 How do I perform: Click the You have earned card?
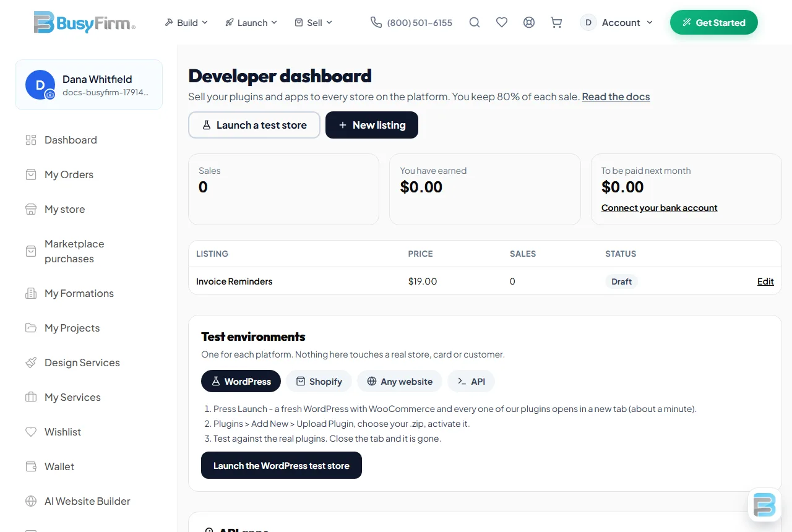point(484,189)
